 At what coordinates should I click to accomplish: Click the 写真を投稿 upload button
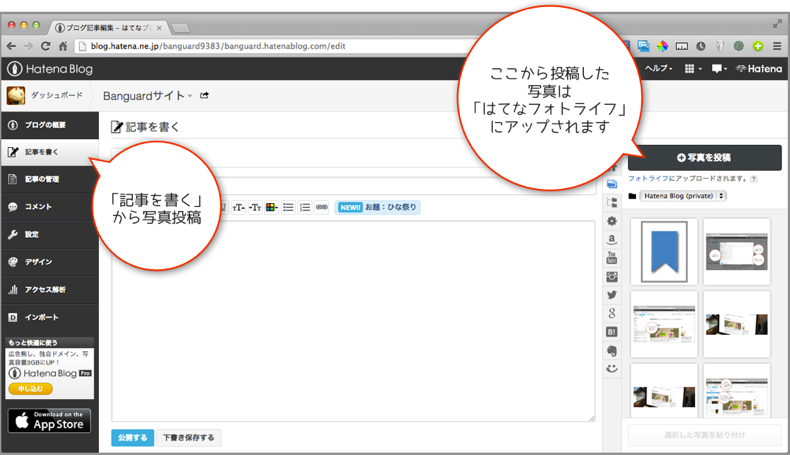point(704,158)
